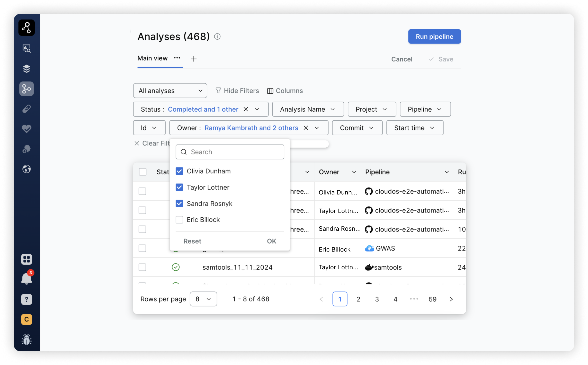Click Hide Filters
This screenshot has height=365, width=588.
(237, 91)
